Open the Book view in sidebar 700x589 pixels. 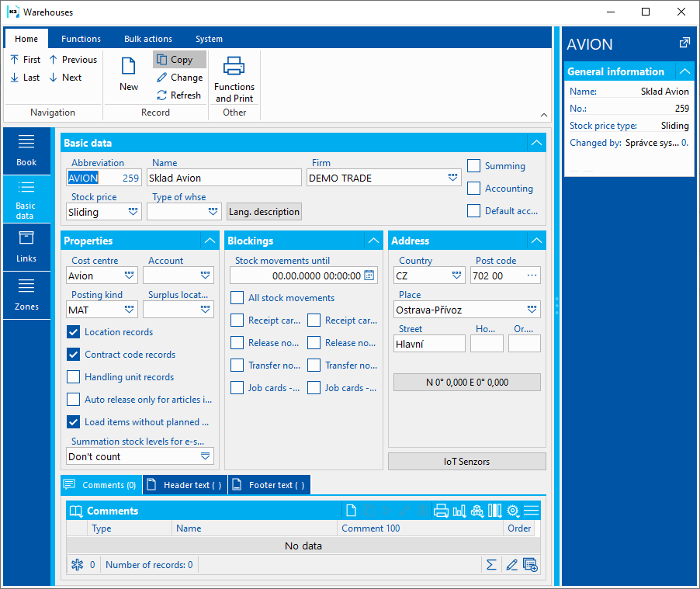26,151
